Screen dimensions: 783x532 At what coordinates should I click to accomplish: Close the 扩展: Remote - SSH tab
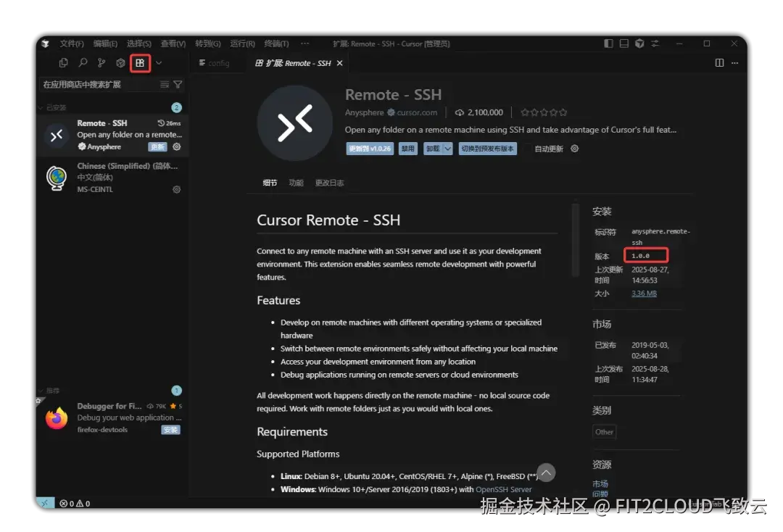[x=339, y=63]
